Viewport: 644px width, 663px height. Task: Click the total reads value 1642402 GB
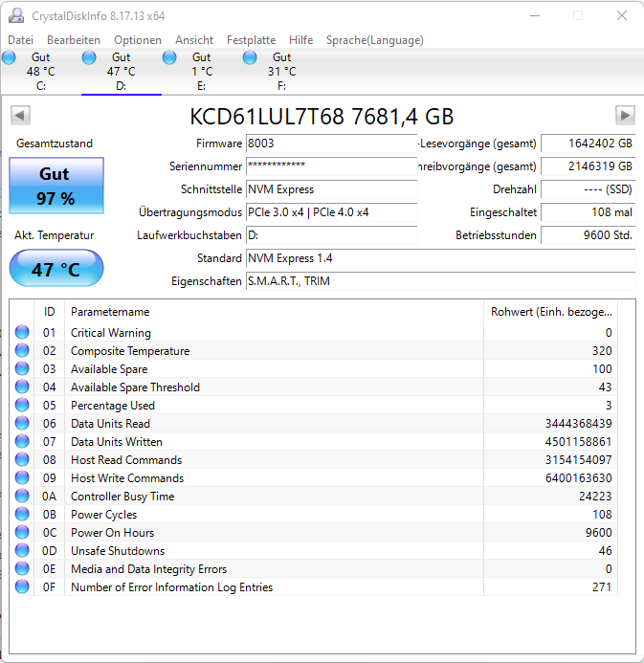(588, 144)
